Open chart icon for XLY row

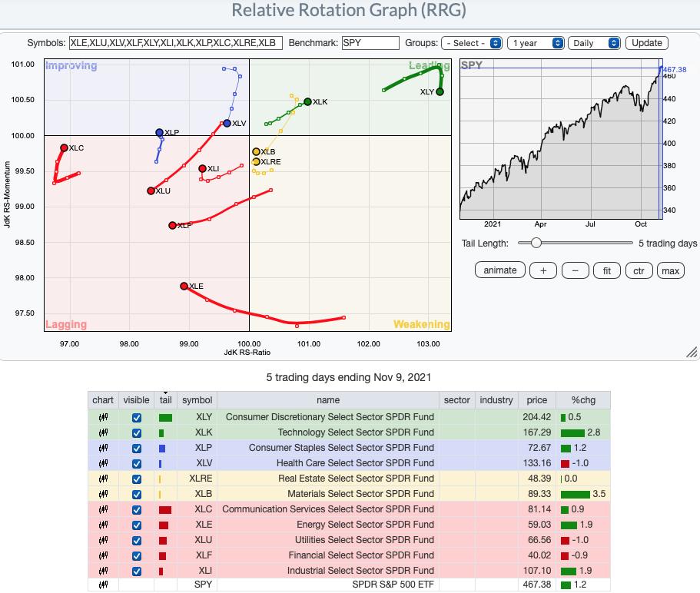tap(103, 417)
